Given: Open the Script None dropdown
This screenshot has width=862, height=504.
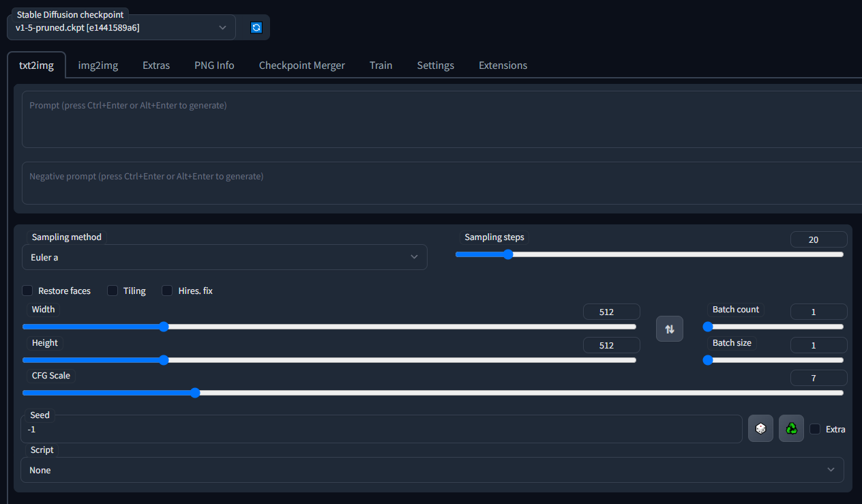Looking at the screenshot, I should click(x=432, y=470).
